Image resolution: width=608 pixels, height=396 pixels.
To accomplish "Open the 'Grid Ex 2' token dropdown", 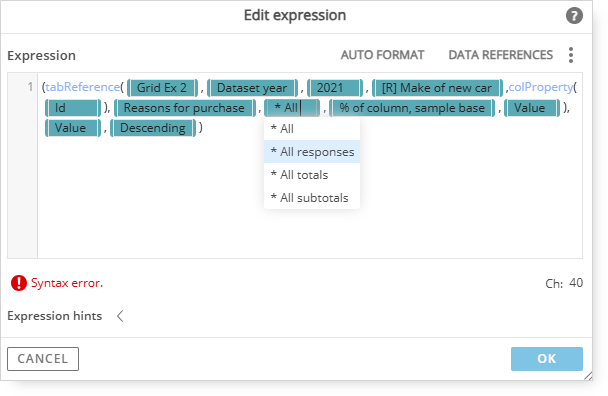I will point(162,88).
